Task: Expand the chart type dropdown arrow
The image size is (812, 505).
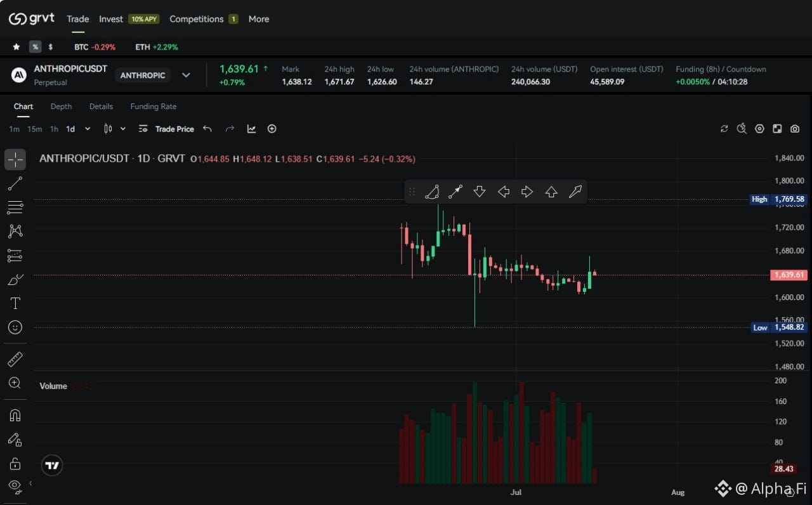Action: click(123, 129)
